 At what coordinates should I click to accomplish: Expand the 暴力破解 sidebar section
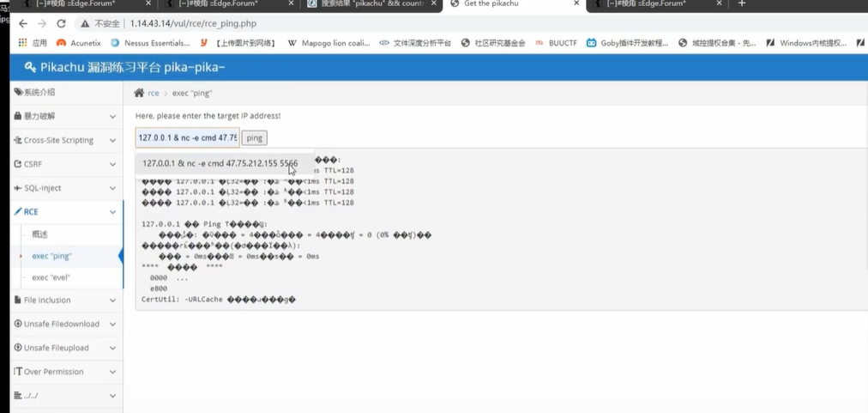click(66, 117)
